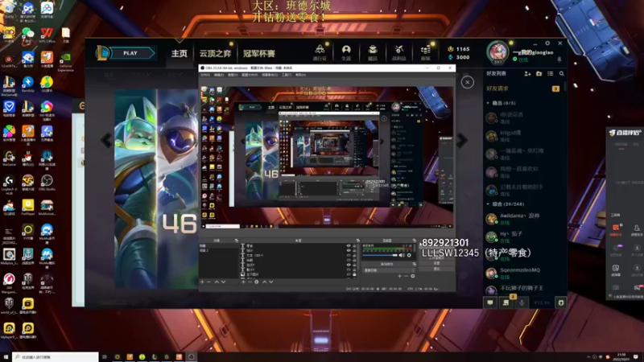Open the missions icon with badge 2
Screen dimensions: 644x362
click(506, 302)
